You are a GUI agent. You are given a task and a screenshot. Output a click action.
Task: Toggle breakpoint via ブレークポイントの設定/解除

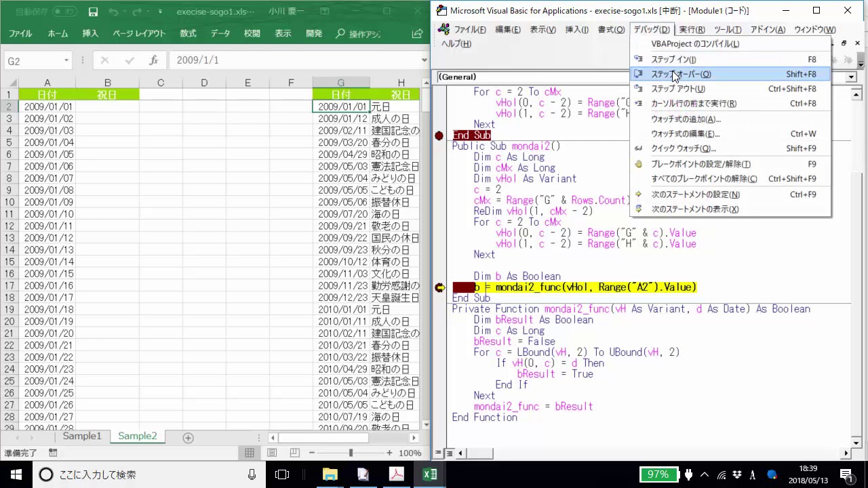pos(701,164)
